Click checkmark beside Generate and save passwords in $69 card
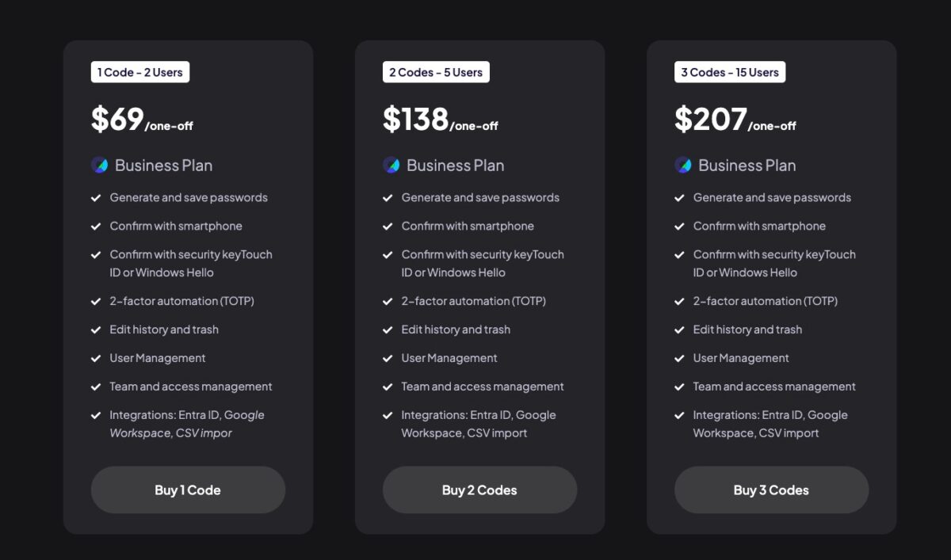This screenshot has width=951, height=560. click(x=96, y=198)
